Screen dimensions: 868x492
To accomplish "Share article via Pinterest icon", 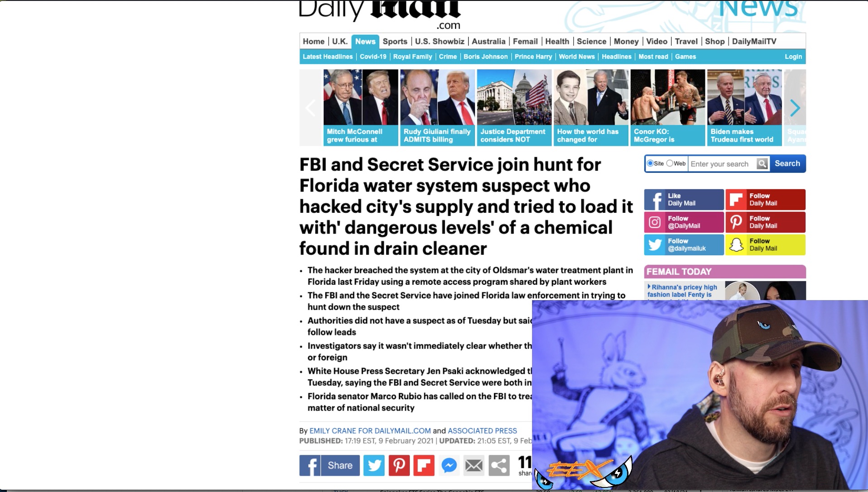I will [x=399, y=465].
